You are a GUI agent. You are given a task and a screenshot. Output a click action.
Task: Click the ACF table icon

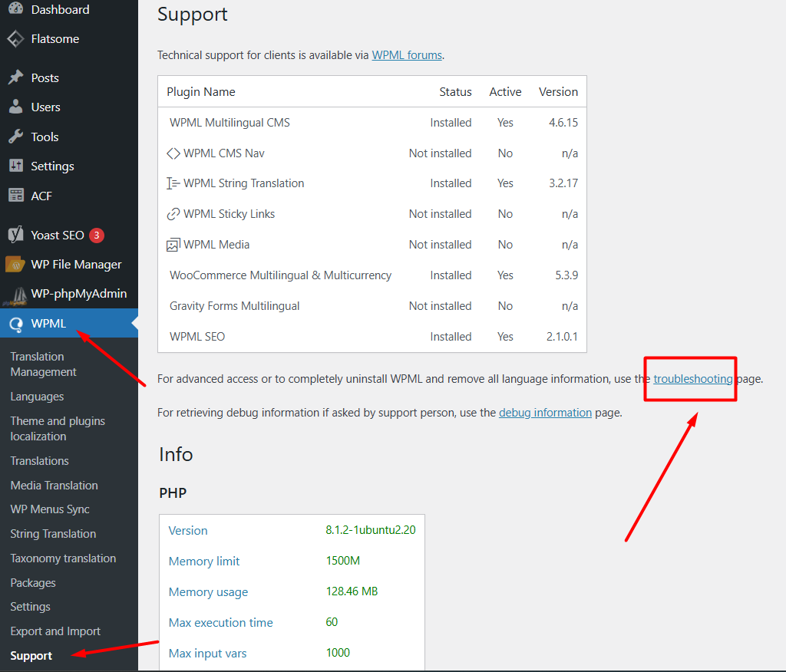tap(16, 195)
